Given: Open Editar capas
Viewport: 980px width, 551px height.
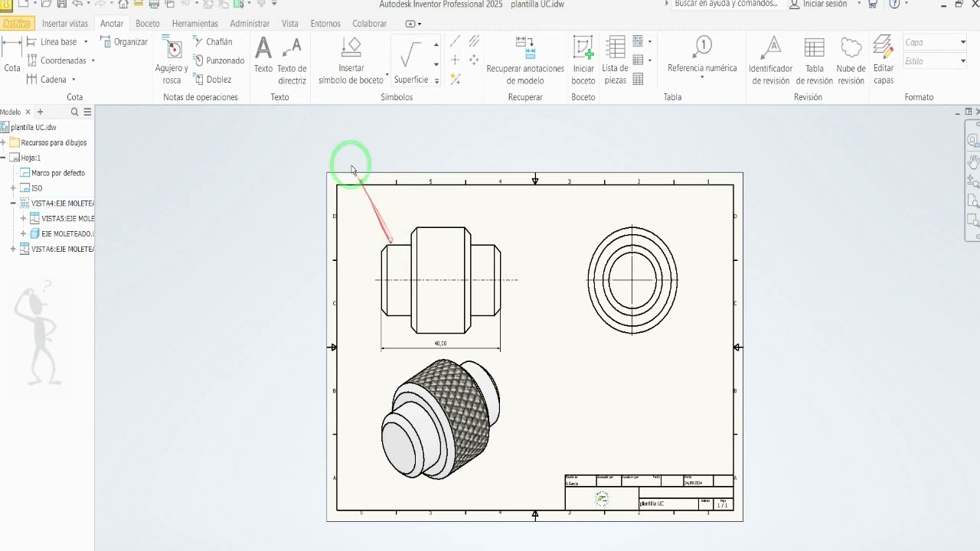Looking at the screenshot, I should click(x=884, y=60).
